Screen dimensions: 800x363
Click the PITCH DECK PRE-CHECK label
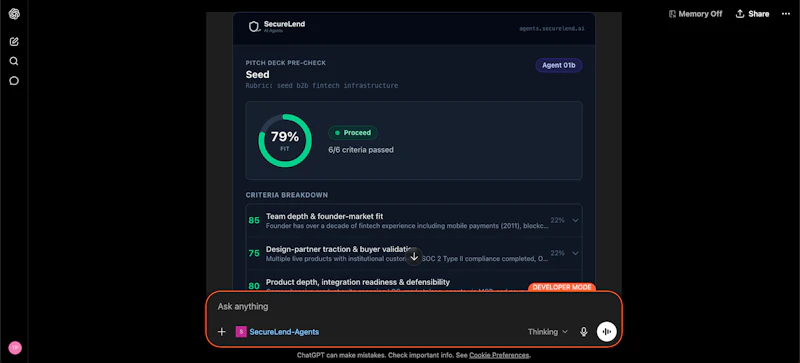pyautogui.click(x=286, y=63)
